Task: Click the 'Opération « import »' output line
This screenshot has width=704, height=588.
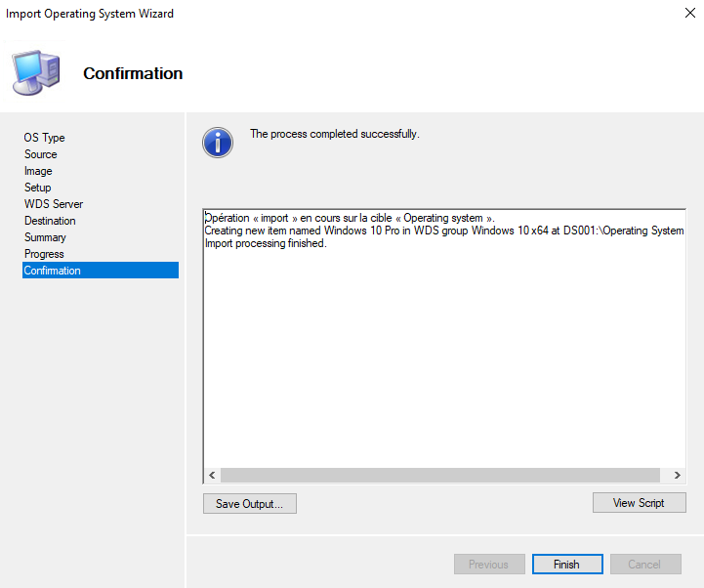Action: point(350,219)
